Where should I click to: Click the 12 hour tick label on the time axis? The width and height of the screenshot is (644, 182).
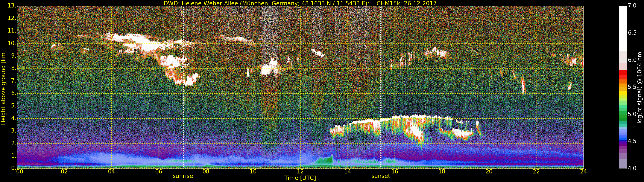(x=300, y=172)
